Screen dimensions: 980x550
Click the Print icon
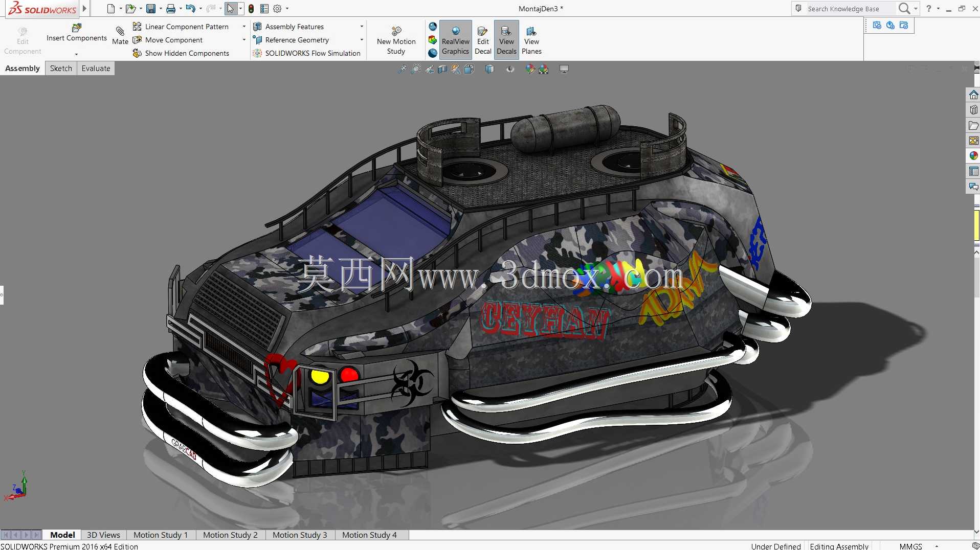(x=170, y=9)
